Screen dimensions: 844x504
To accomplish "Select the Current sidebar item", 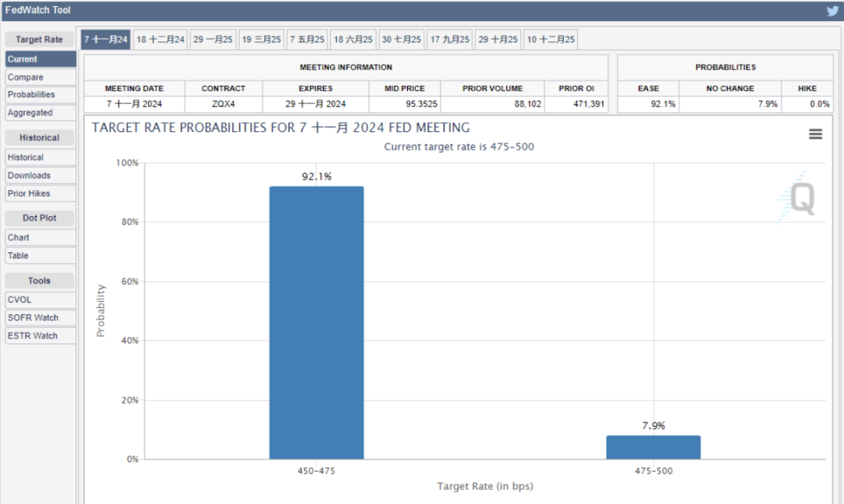I will (x=41, y=59).
